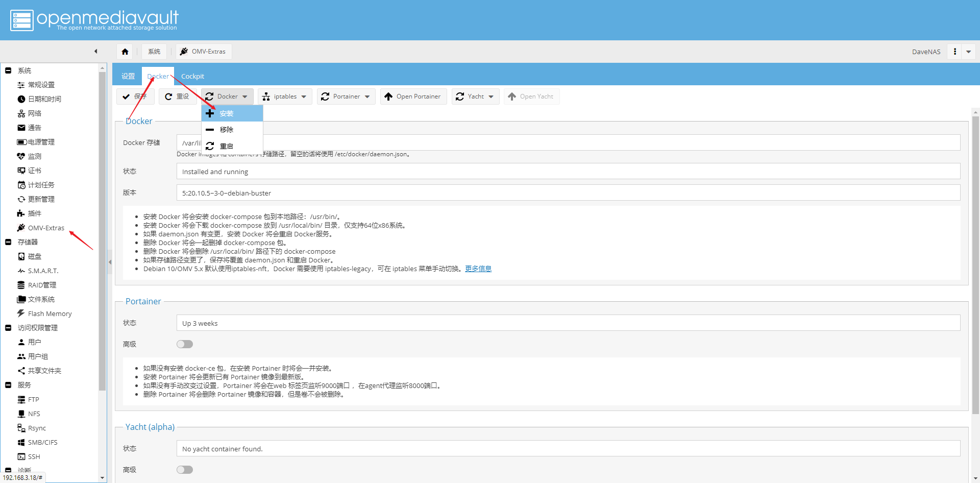Open 通告 notification settings
Screen dimensions: 980x483
pos(29,128)
